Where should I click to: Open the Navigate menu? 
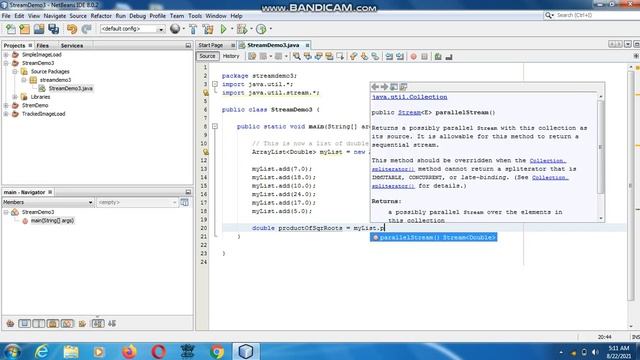point(55,16)
